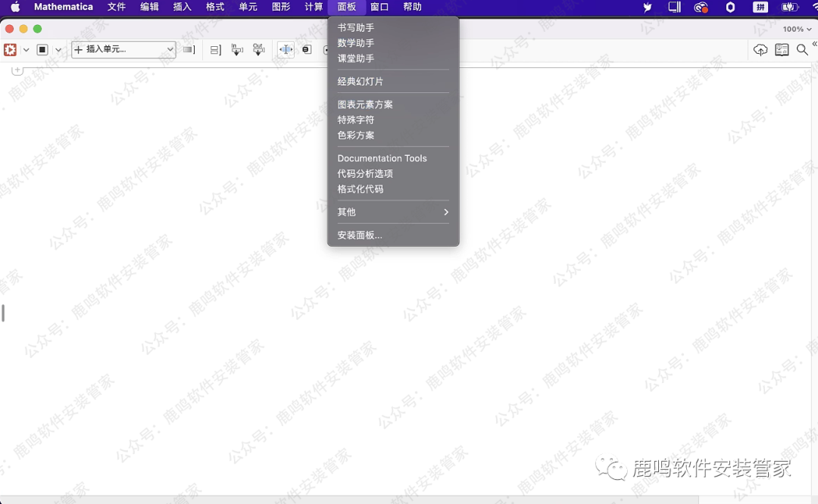818x504 pixels.
Task: Open the 插入单元 dropdown
Action: [x=123, y=49]
